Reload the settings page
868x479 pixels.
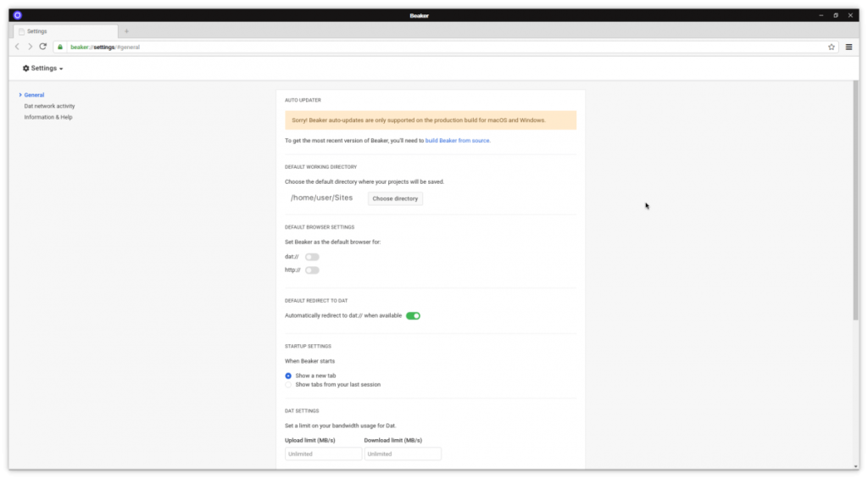pyautogui.click(x=42, y=47)
